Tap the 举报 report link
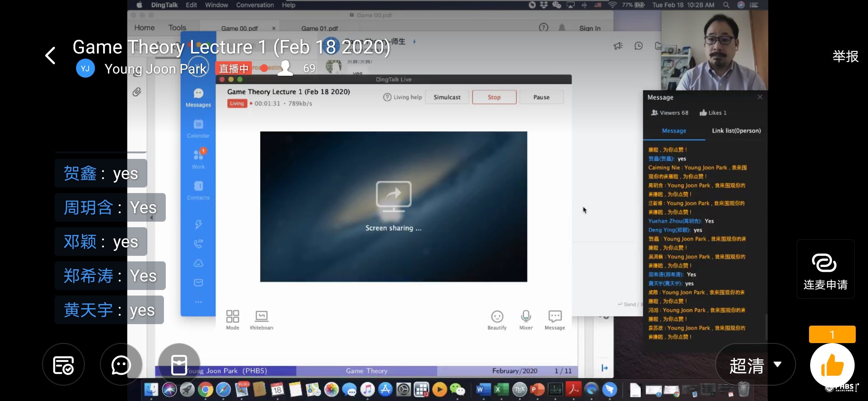Viewport: 868px width, 401px height. [x=845, y=56]
